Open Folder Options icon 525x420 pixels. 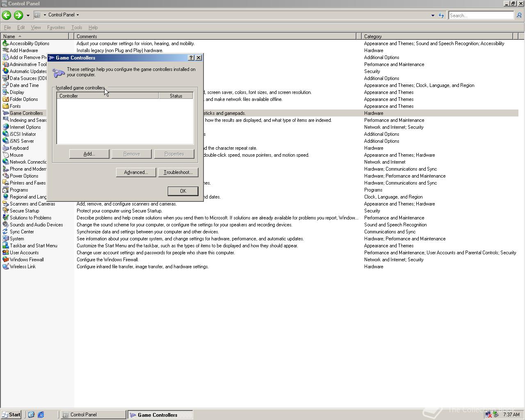point(5,99)
